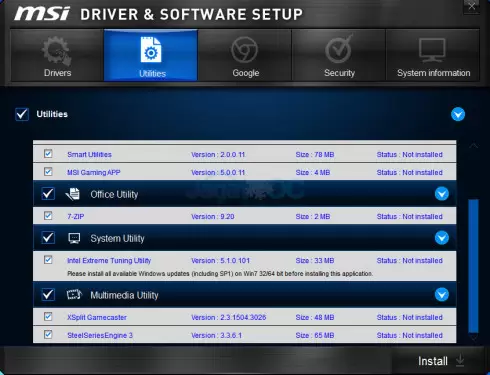Click the Office Utility document icon
This screenshot has height=375, width=490.
(73, 194)
